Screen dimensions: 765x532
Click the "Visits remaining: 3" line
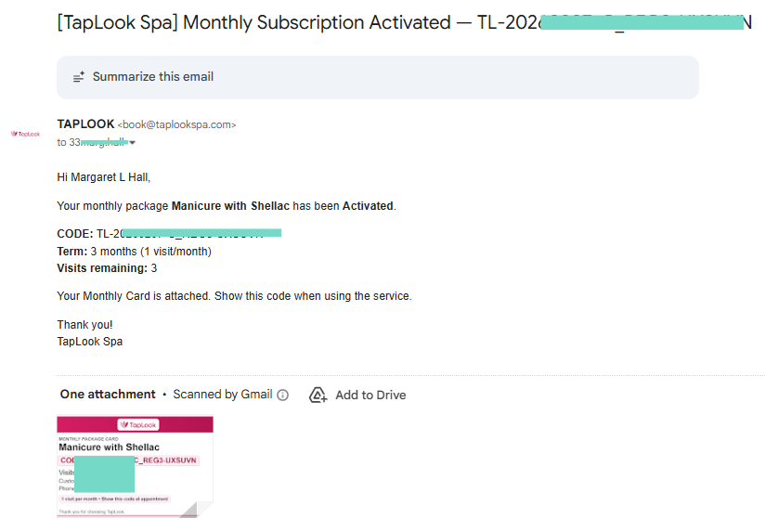click(x=107, y=268)
